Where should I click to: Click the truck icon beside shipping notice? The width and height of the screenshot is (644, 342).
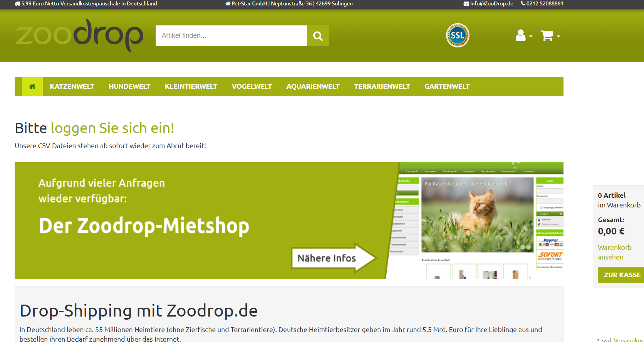click(17, 3)
